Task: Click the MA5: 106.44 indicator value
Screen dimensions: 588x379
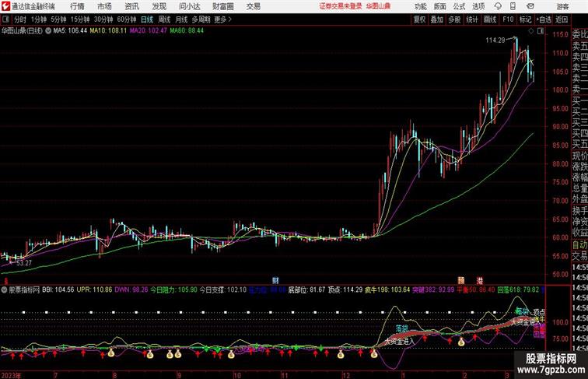Action: point(70,31)
